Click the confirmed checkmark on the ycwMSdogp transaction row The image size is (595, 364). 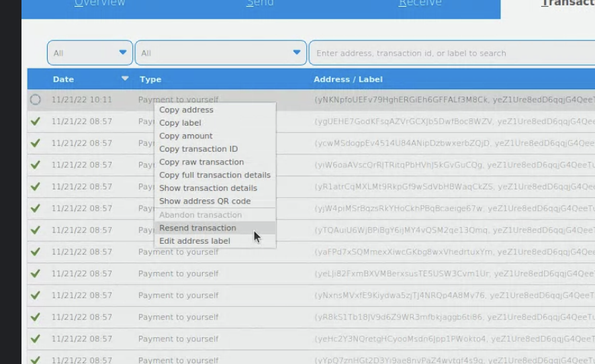(36, 143)
